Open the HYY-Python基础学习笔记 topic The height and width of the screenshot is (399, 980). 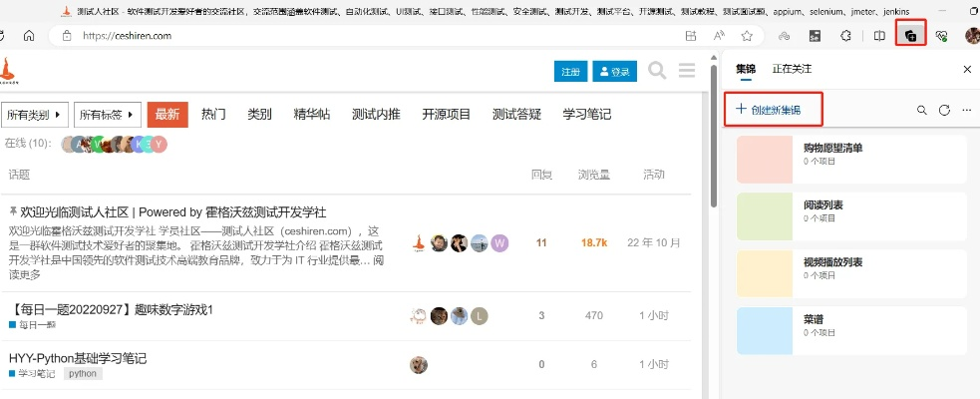pos(78,358)
